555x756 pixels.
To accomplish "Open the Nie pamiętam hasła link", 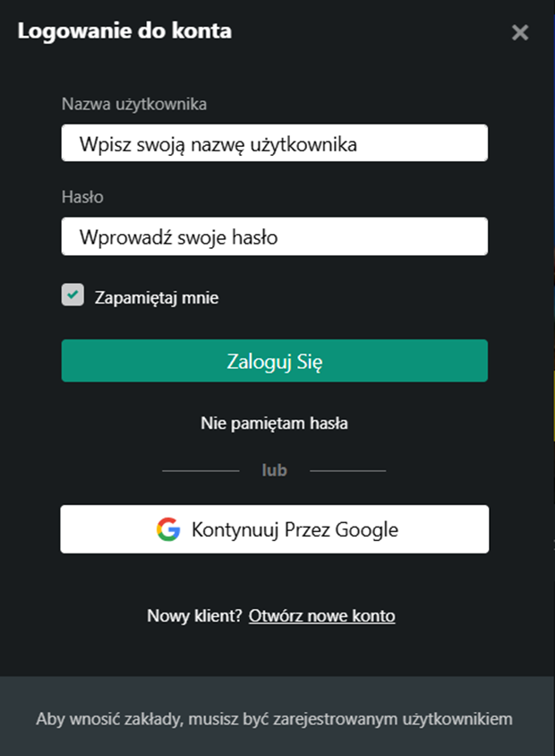I will (x=274, y=424).
